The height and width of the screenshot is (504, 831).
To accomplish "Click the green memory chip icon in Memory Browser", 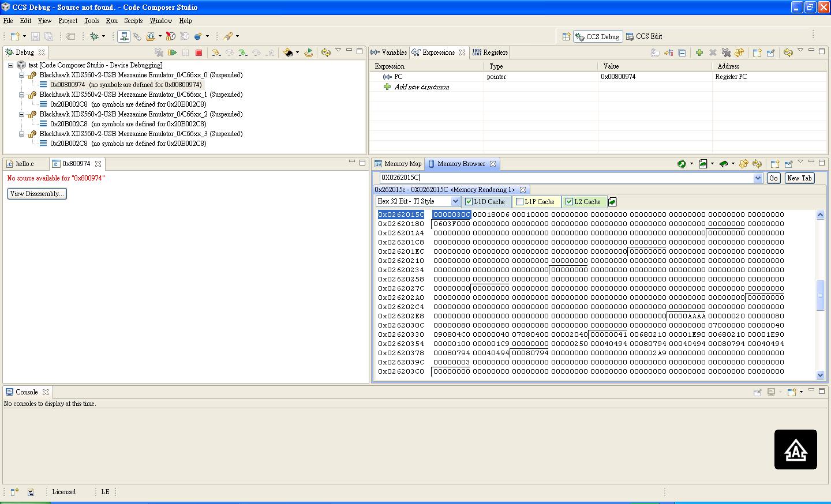I will (x=724, y=164).
